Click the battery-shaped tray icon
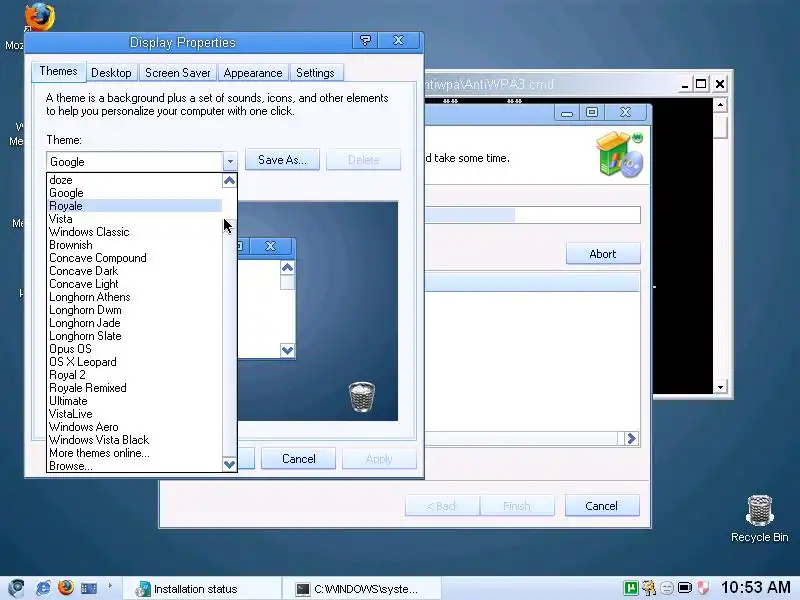Image resolution: width=800 pixels, height=600 pixels. (x=685, y=588)
